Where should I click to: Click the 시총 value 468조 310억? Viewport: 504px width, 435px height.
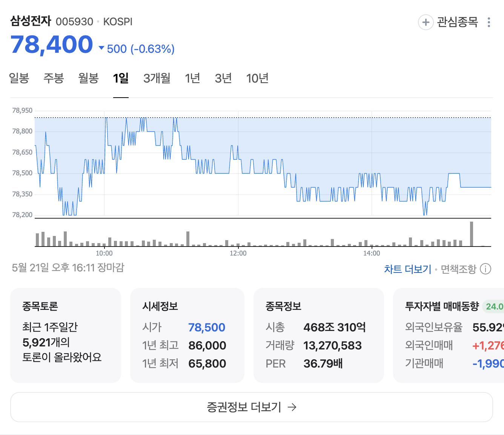pyautogui.click(x=335, y=328)
